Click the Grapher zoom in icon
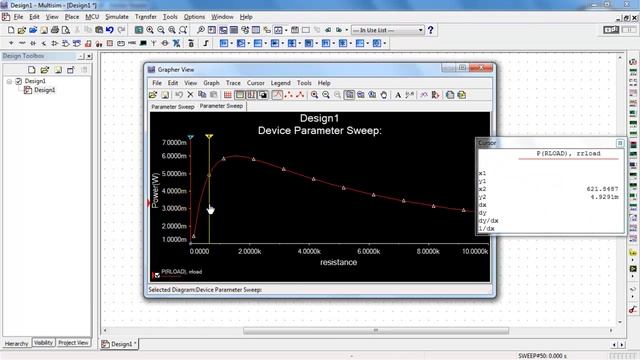The image size is (640, 360). point(314,95)
